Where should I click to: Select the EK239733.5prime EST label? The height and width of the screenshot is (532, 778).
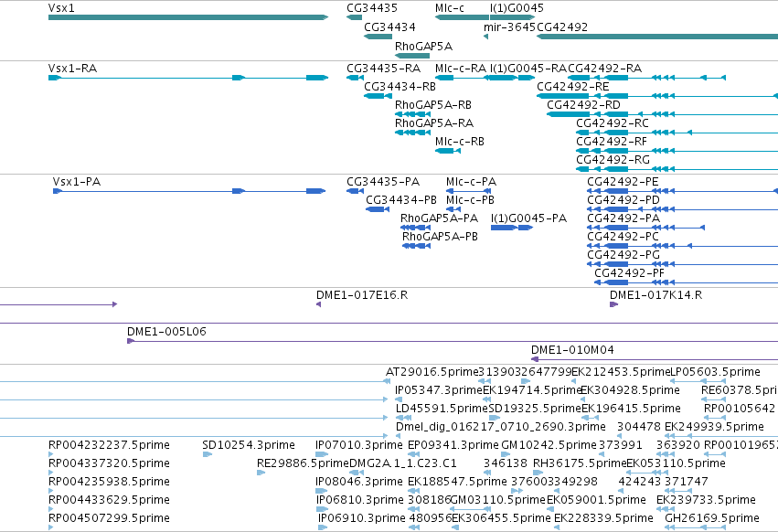[706, 500]
